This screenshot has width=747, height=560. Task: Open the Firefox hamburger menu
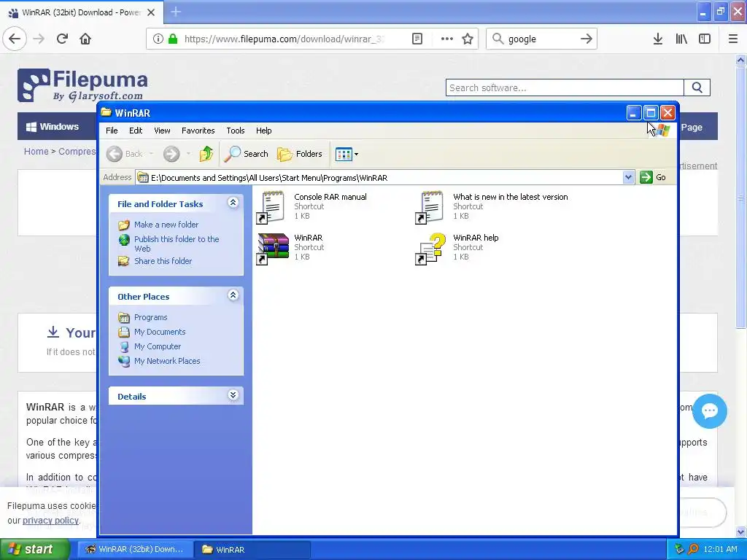[x=732, y=39]
